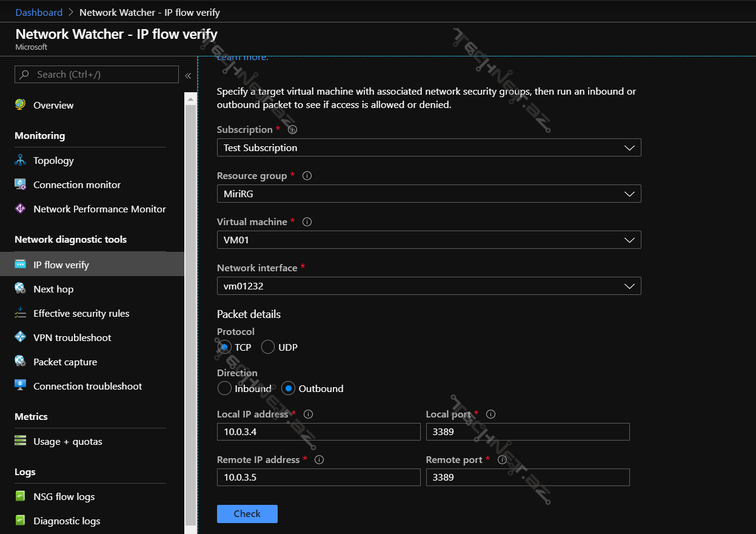Click the Remote IP address field
The height and width of the screenshot is (534, 756).
tap(318, 478)
